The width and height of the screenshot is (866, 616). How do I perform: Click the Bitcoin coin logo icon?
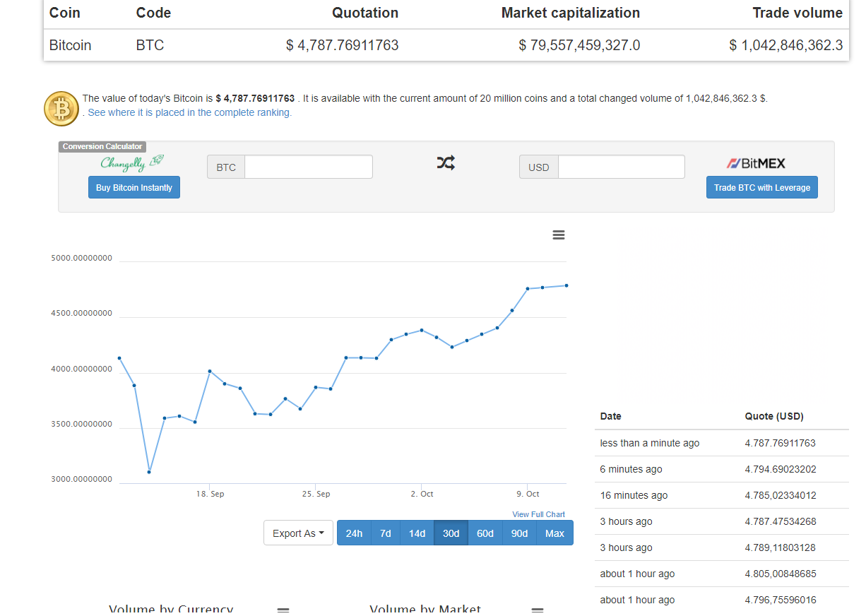coord(61,109)
